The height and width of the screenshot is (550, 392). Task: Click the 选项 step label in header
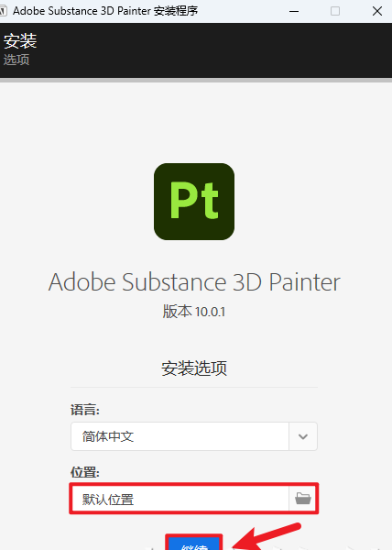(16, 60)
